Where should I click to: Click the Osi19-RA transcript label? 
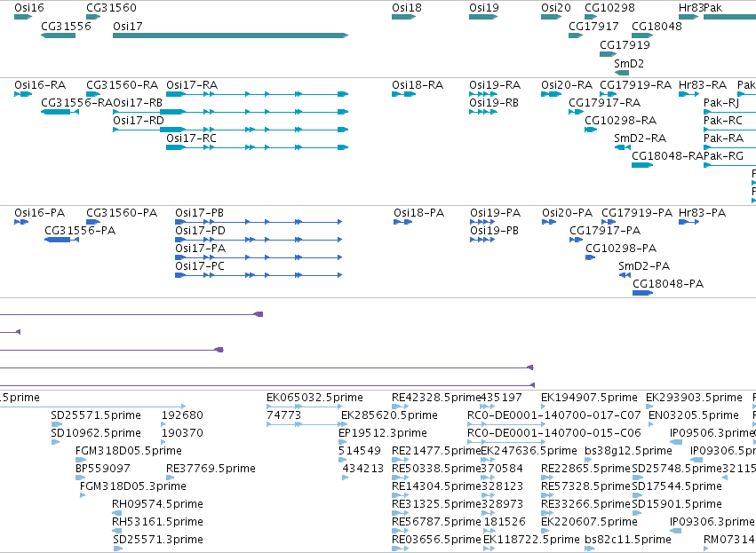[x=495, y=85]
